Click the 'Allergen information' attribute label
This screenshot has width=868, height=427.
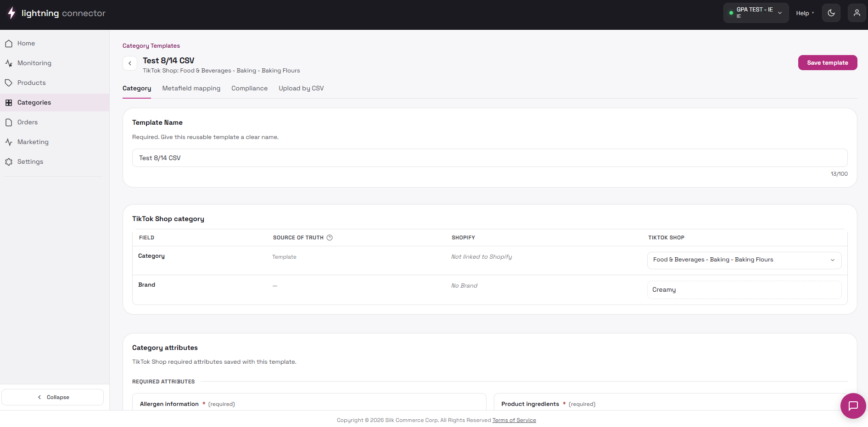coord(169,404)
